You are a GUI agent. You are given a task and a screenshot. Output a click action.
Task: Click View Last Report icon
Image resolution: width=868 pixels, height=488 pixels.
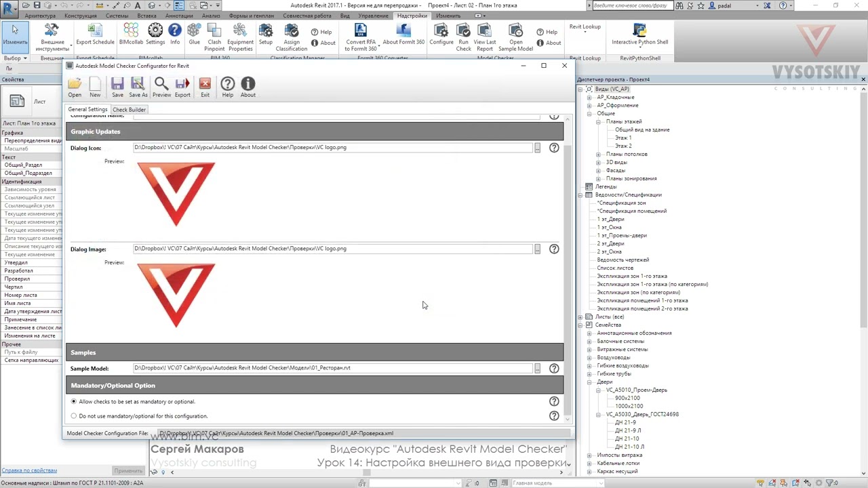[x=485, y=37]
